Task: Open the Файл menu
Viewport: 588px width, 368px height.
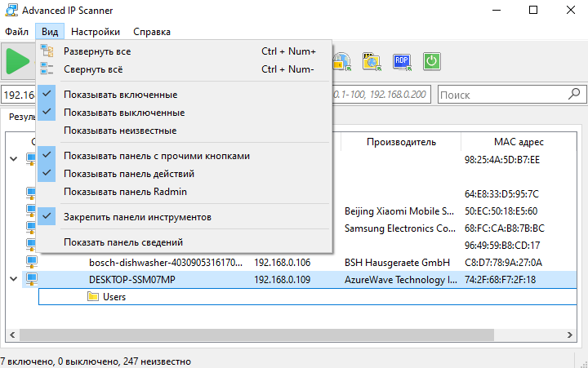Action: click(x=16, y=32)
